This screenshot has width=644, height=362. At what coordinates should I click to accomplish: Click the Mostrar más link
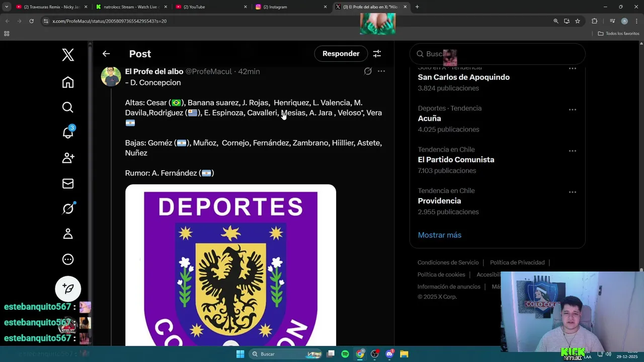[x=439, y=235]
